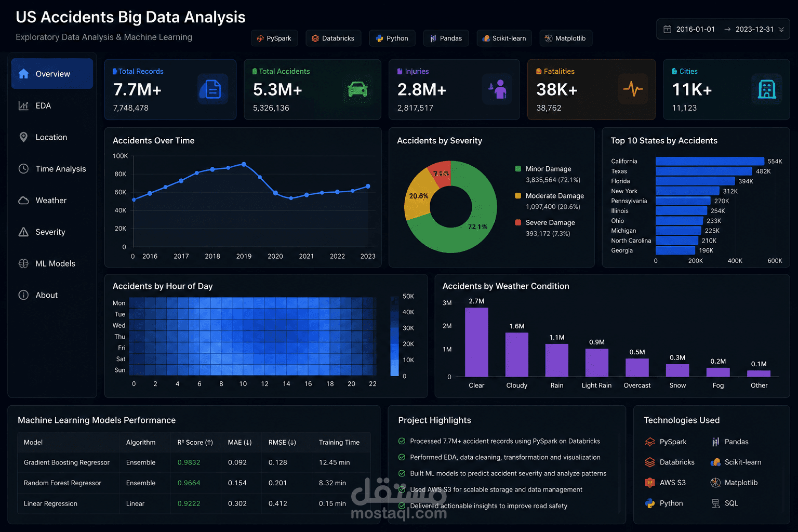This screenshot has height=532, width=798.
Task: Click the document icon on Total Records card
Action: 213,89
